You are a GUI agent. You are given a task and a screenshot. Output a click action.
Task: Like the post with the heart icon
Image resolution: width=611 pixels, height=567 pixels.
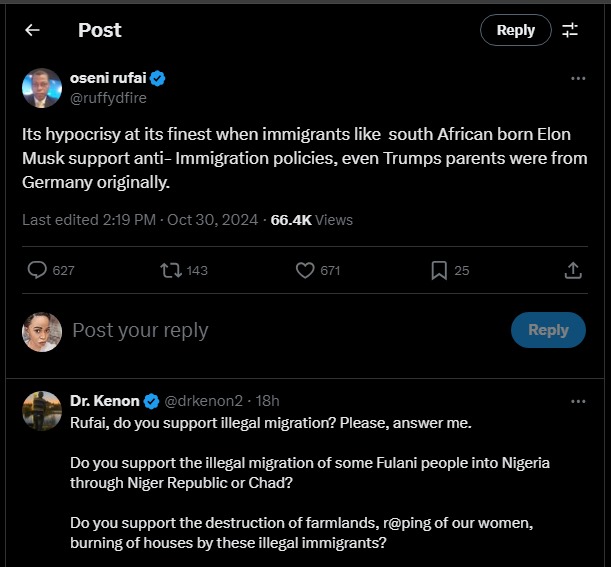[x=306, y=270]
